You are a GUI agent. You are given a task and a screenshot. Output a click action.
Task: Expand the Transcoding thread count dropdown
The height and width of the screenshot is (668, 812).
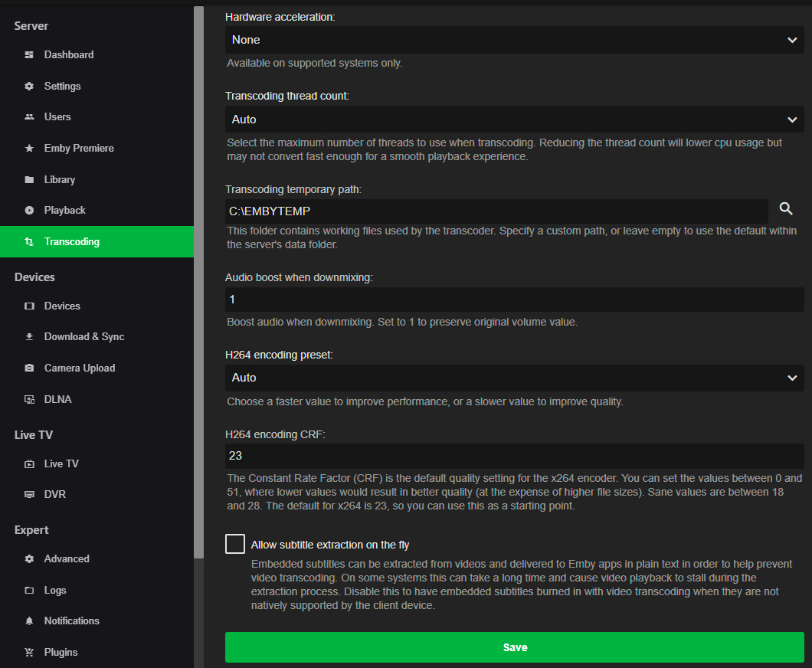click(x=514, y=120)
